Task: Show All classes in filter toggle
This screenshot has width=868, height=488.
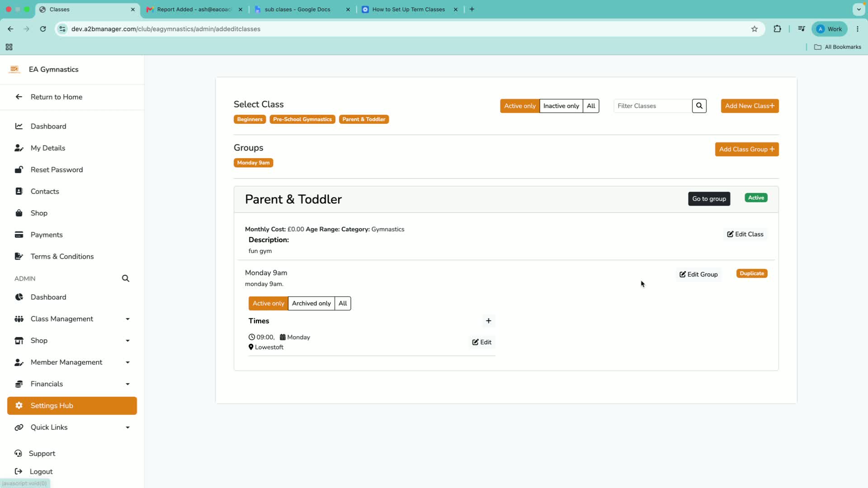Action: click(x=591, y=106)
